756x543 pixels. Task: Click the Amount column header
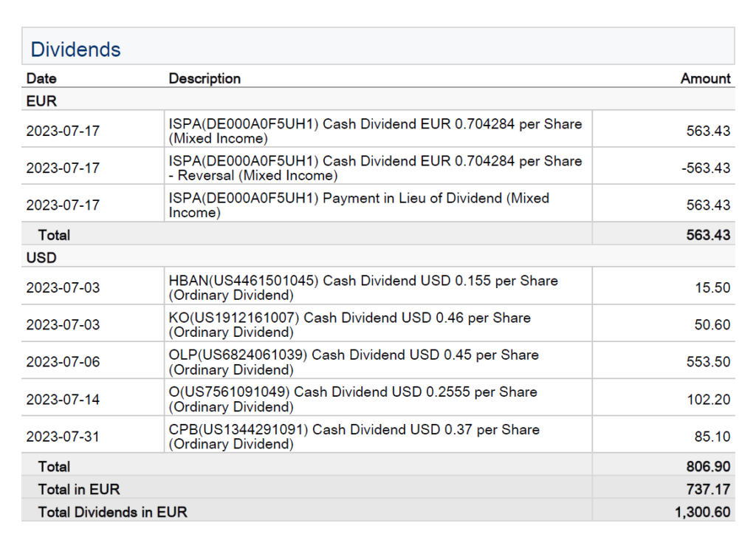705,78
